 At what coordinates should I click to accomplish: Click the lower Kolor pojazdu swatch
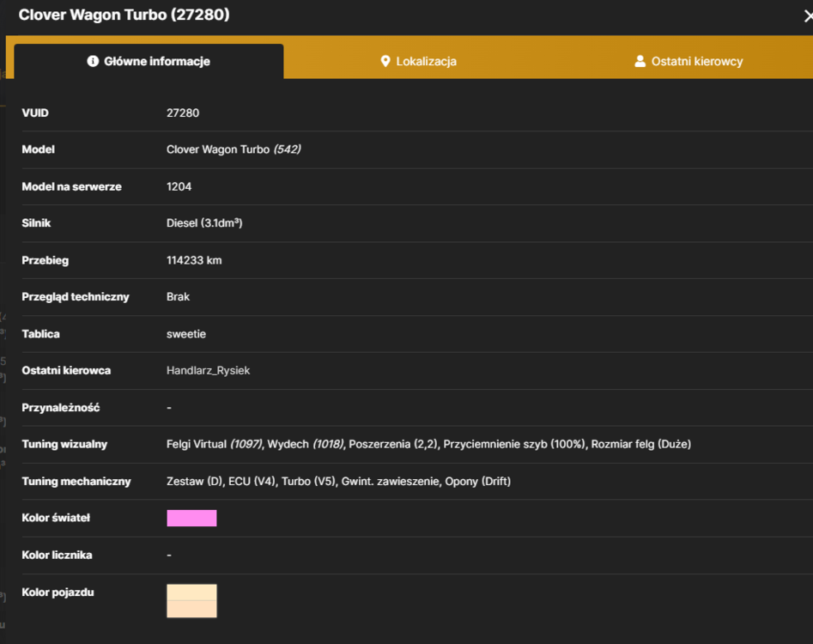(191, 609)
